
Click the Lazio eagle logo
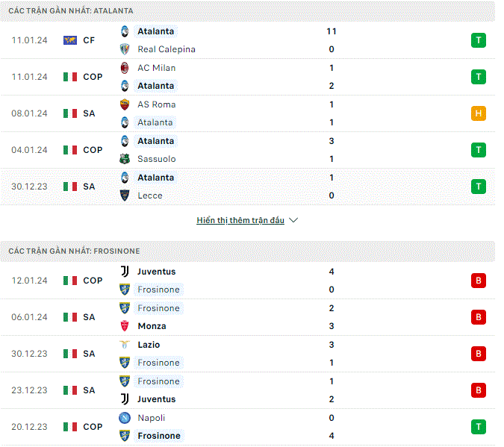(x=125, y=345)
